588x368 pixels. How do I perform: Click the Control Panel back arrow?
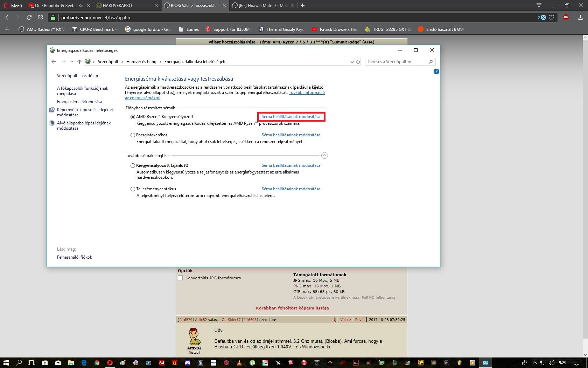coord(54,62)
